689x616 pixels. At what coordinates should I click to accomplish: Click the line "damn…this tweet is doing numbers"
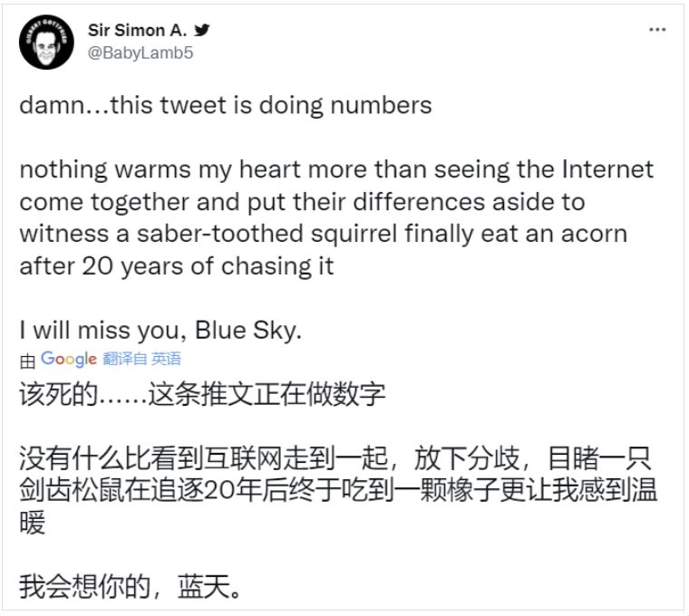pyautogui.click(x=226, y=105)
